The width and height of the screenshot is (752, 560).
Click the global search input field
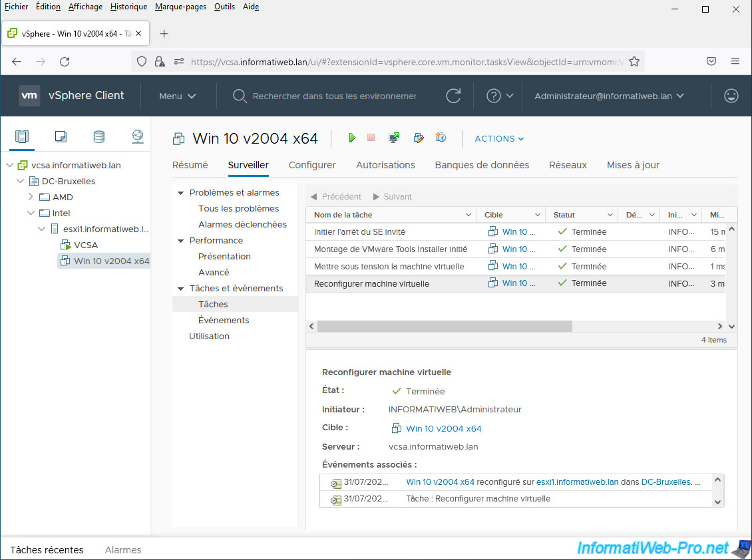click(x=334, y=96)
